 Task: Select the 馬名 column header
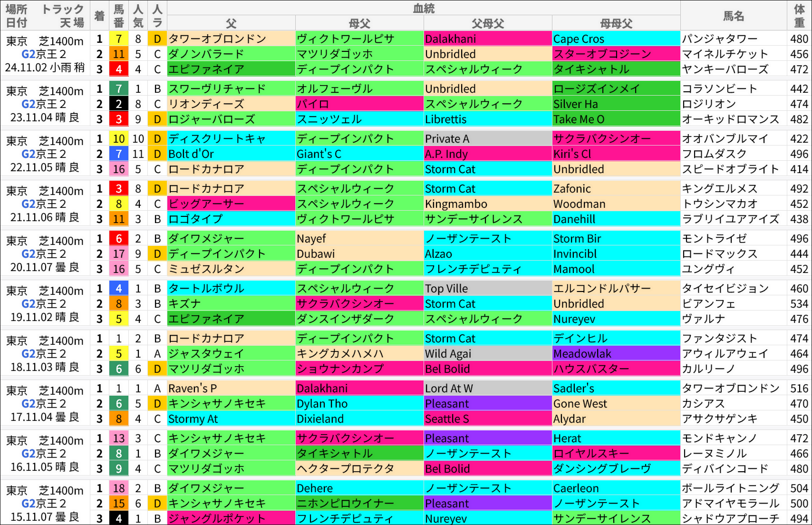pos(734,16)
